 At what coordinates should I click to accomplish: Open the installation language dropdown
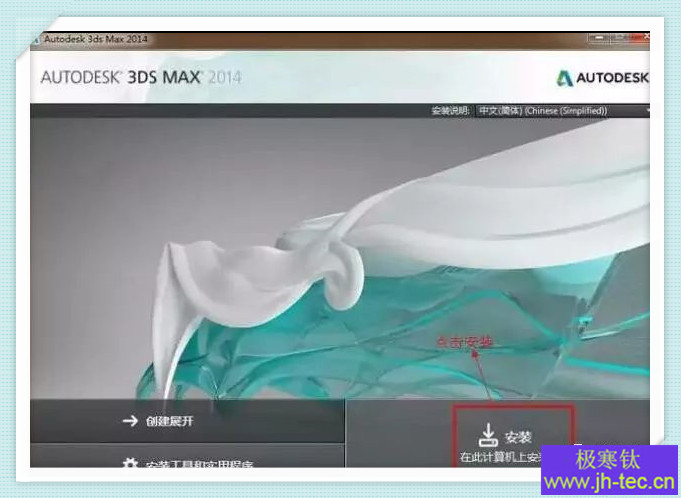563,111
